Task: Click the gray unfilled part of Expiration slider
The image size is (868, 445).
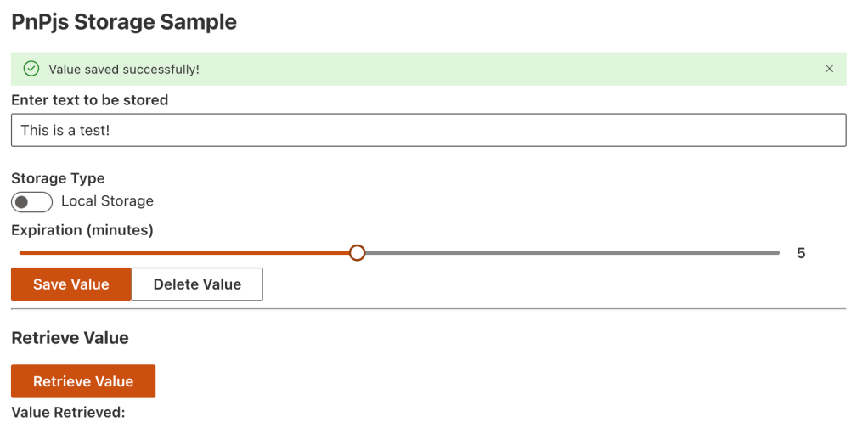Action: click(569, 253)
